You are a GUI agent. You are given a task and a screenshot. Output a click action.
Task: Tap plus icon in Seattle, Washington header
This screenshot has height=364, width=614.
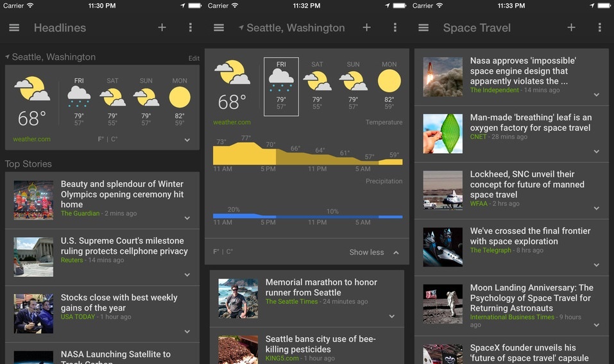click(366, 28)
